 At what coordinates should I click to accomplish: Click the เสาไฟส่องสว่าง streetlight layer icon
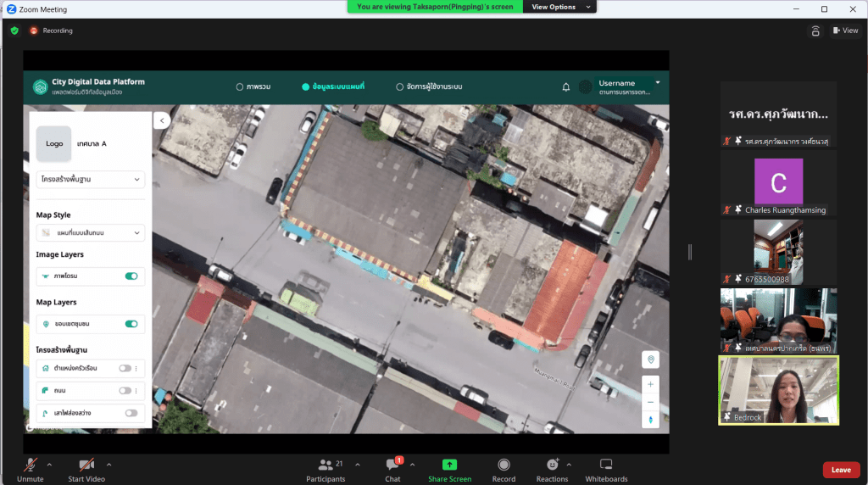pos(46,413)
